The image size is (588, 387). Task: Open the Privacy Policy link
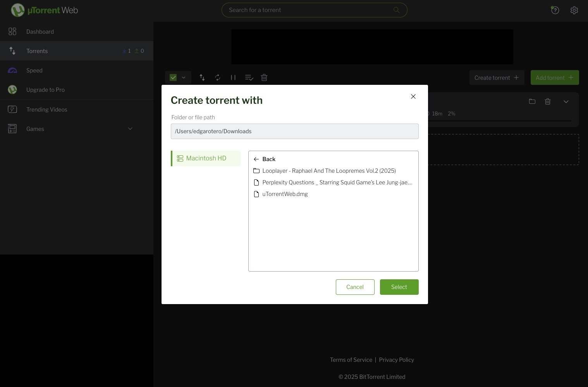396,360
